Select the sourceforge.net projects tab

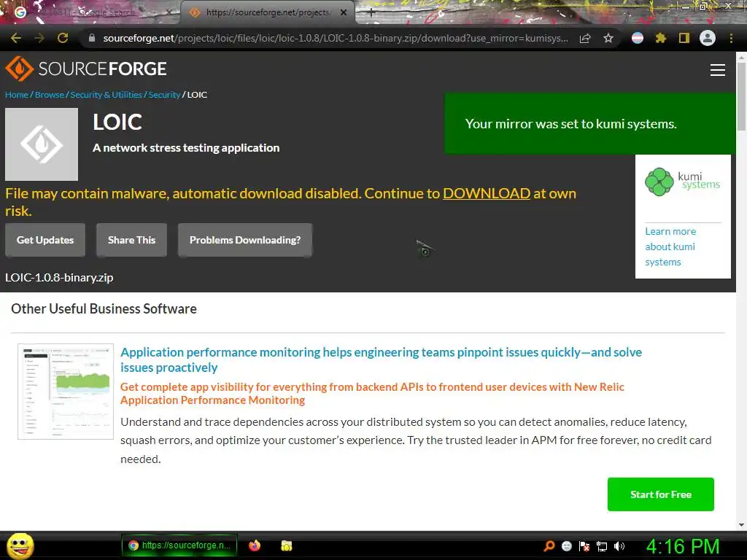pos(267,13)
